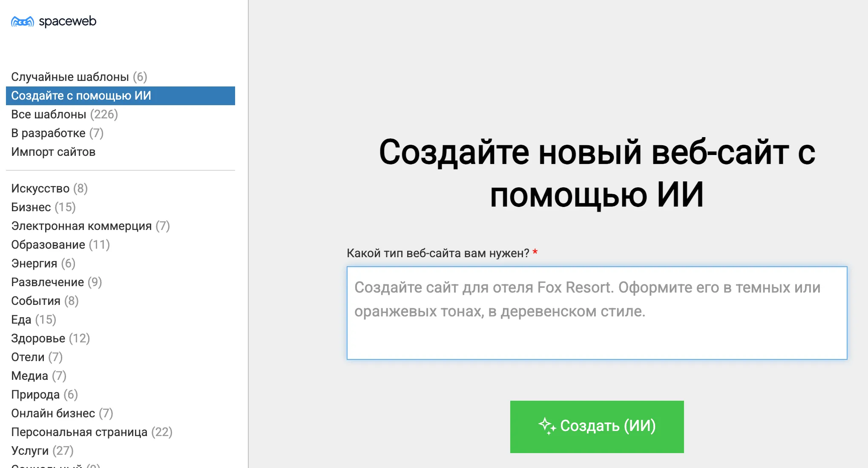Click the sparkle icon on Создать button
This screenshot has height=468, width=868.
click(547, 426)
